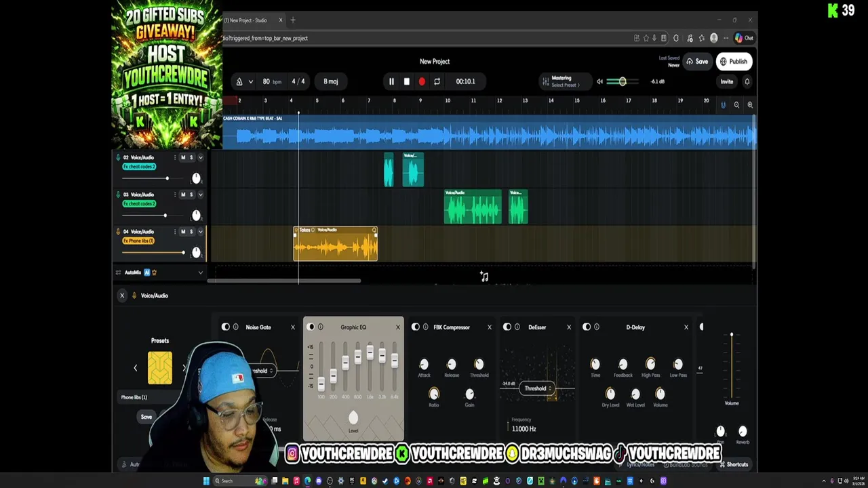Save the project with Save button
The height and width of the screenshot is (488, 868).
coord(697,62)
